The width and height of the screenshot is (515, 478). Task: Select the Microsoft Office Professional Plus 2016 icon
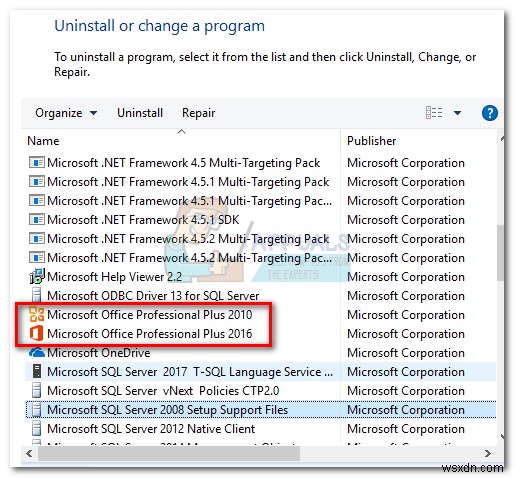click(x=36, y=333)
